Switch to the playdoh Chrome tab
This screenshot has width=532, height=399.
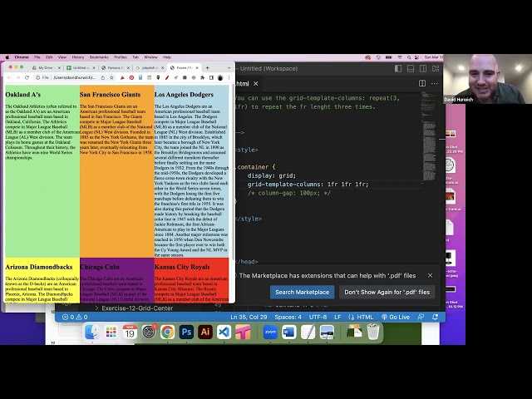tap(148, 68)
